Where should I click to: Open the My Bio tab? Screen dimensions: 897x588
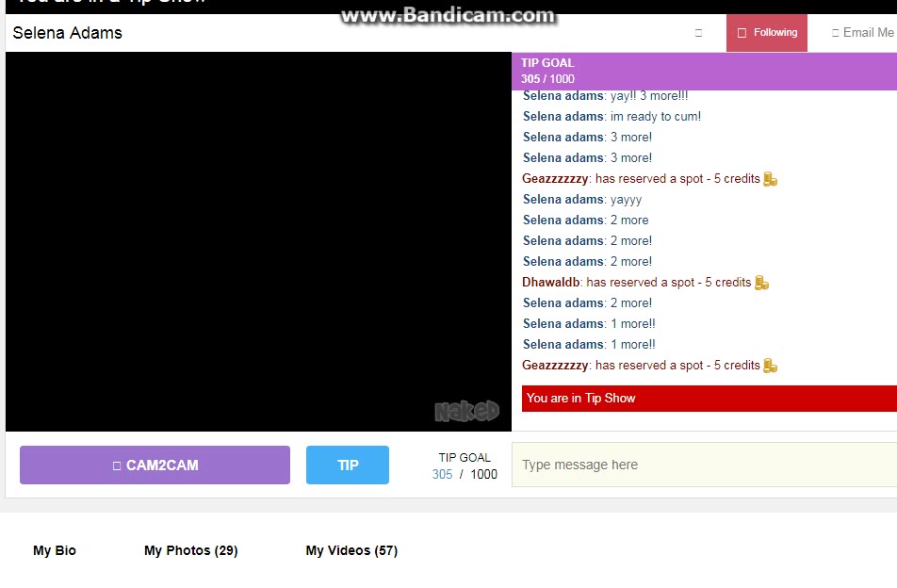(x=55, y=550)
